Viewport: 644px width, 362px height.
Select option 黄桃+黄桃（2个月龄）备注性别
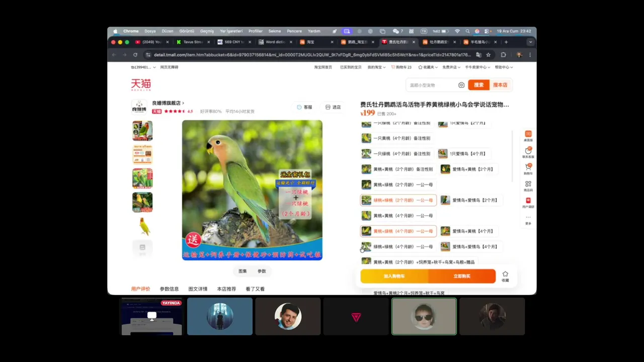(x=397, y=169)
